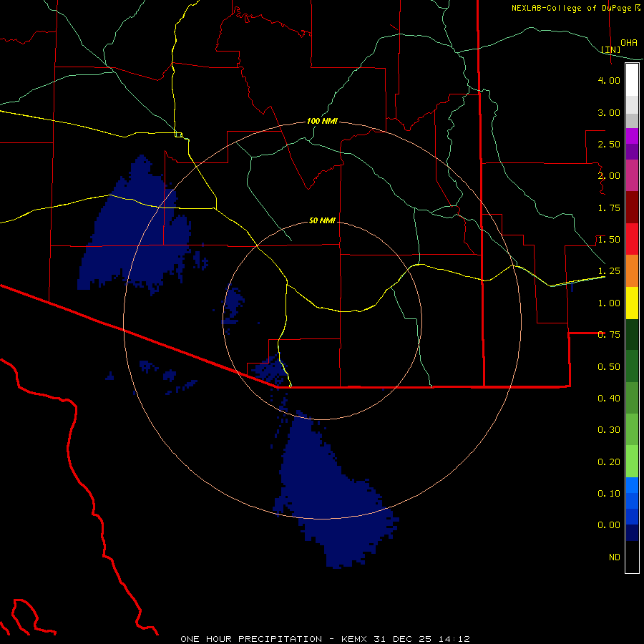Click the ONE HOUR PRECIPITATION - KEMX title text
The height and width of the screenshot is (644, 644).
(x=325, y=639)
